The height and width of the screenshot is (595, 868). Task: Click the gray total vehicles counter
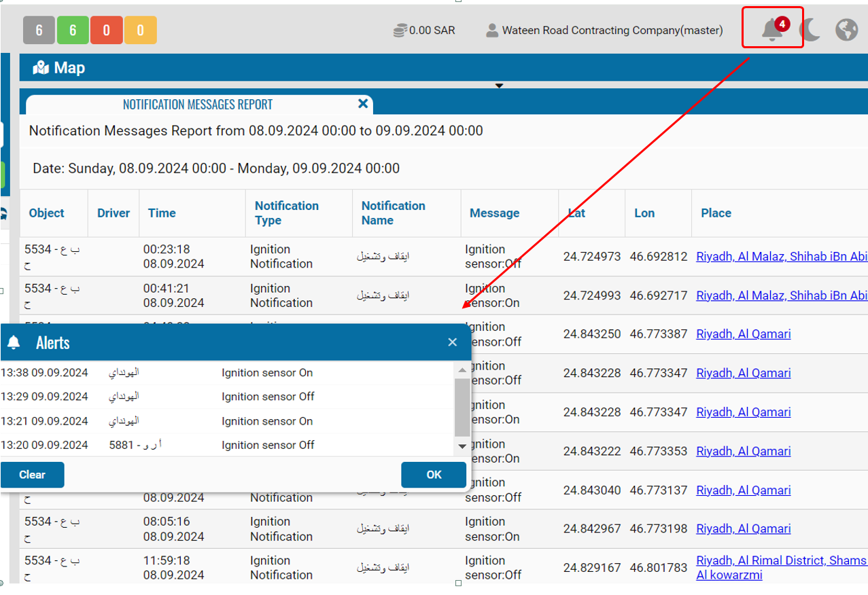click(x=39, y=31)
